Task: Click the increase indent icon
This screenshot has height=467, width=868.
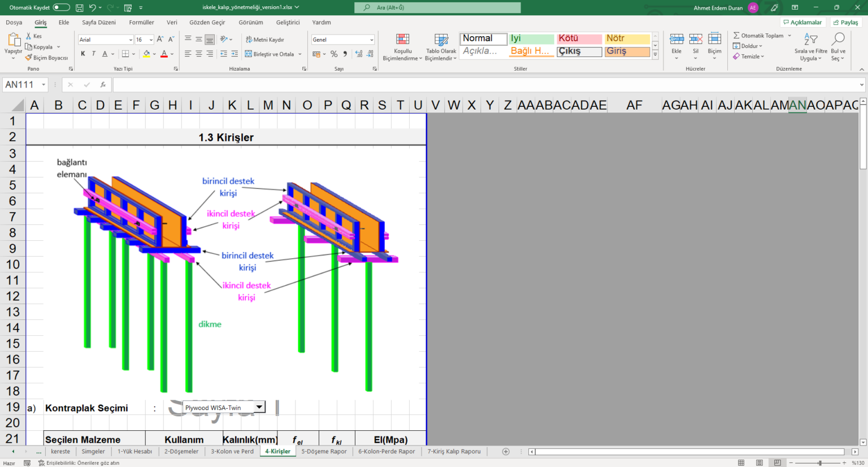Action: 235,54
